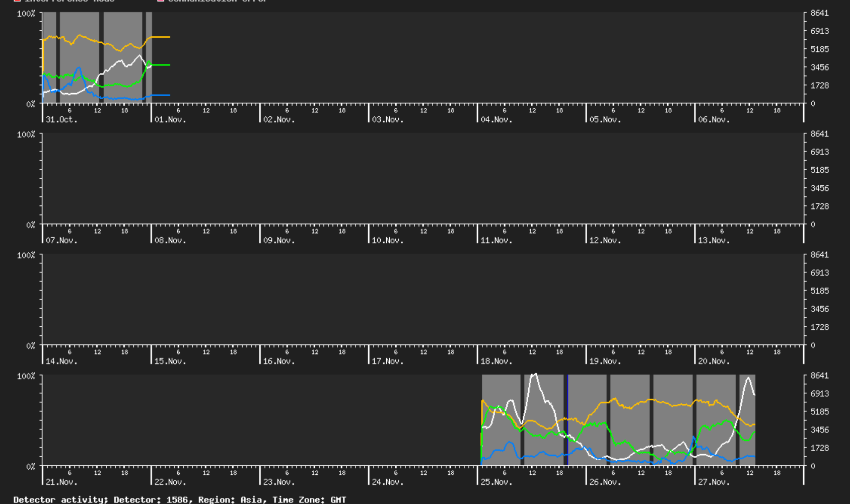
Task: Click the vertical blue marker line on 25.Nov.
Action: 568,420
